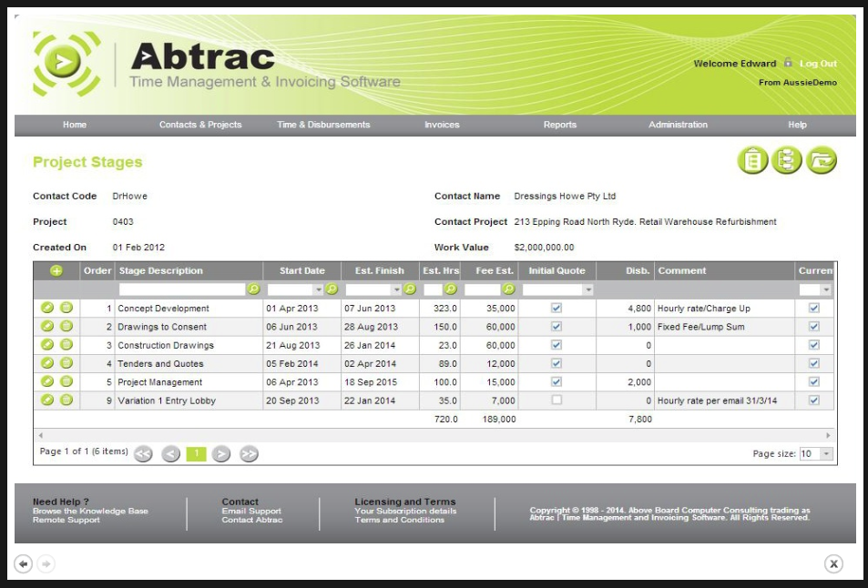Edit the Construction Drawings stage
Image resolution: width=868 pixels, height=588 pixels.
click(x=47, y=345)
